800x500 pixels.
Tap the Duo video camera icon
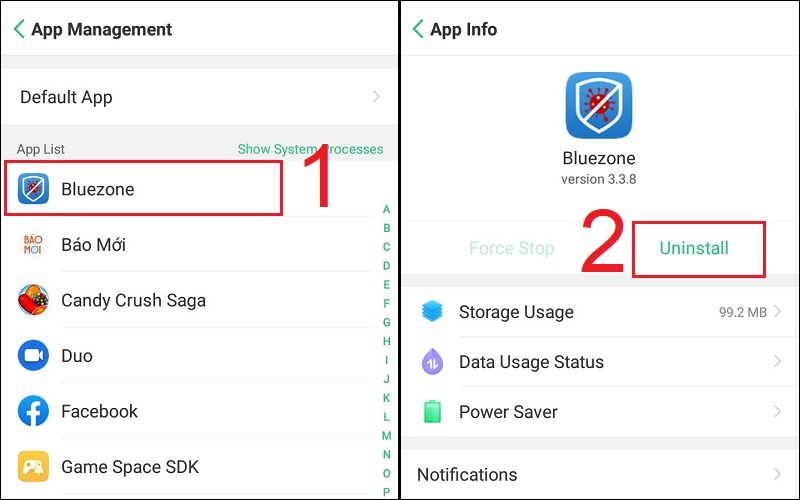34,355
